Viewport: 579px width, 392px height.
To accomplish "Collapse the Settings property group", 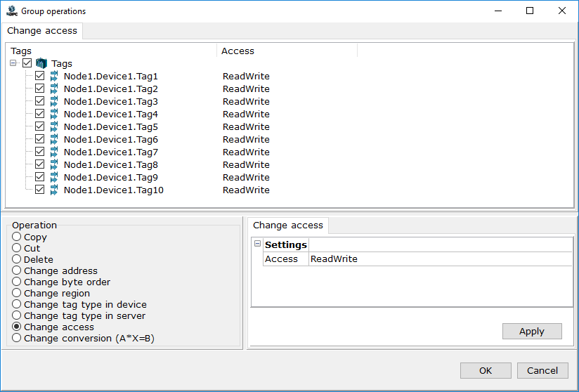I will (257, 244).
